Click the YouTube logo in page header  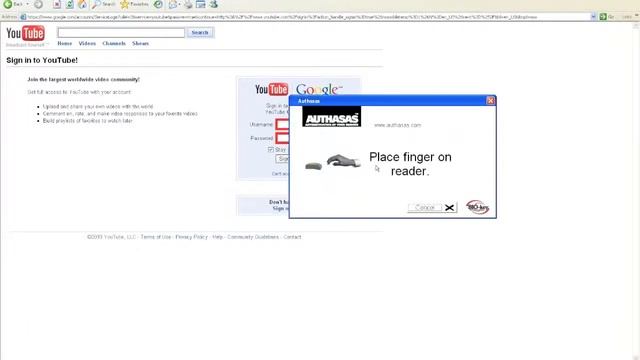click(25, 33)
